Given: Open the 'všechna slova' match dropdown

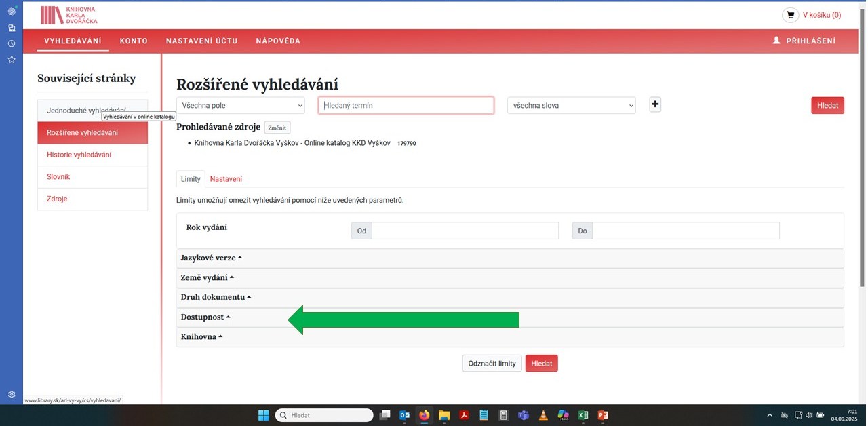Looking at the screenshot, I should coord(571,106).
